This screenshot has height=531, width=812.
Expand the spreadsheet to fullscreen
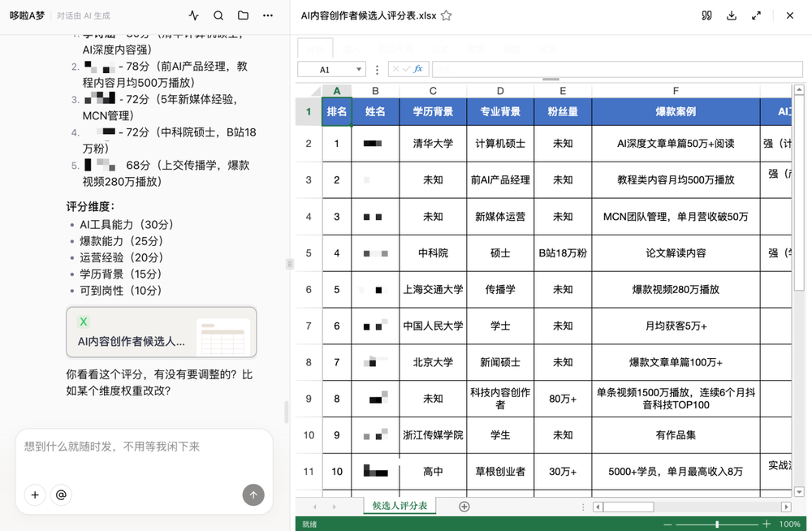click(758, 15)
